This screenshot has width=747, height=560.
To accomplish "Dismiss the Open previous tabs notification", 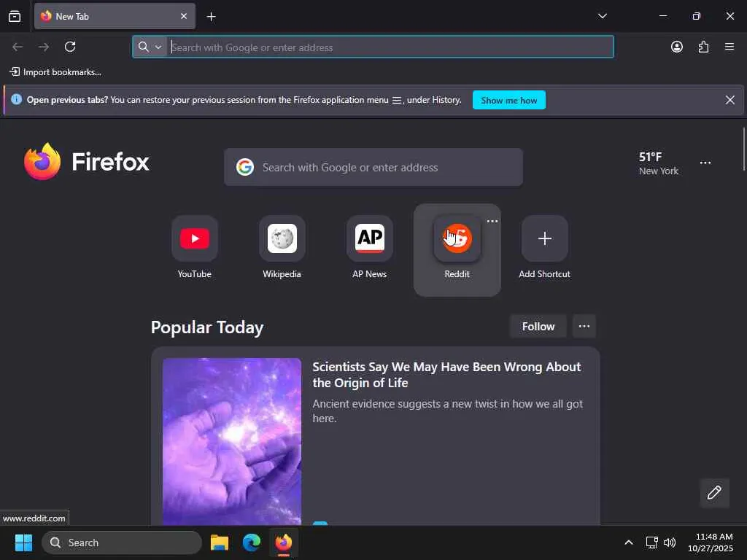I will [729, 100].
